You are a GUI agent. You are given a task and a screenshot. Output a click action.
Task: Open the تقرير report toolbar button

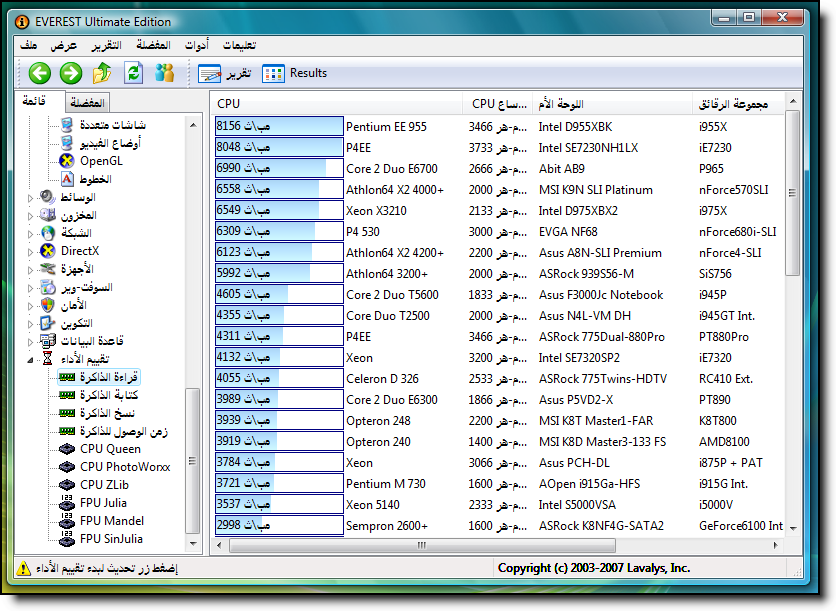[x=224, y=73]
